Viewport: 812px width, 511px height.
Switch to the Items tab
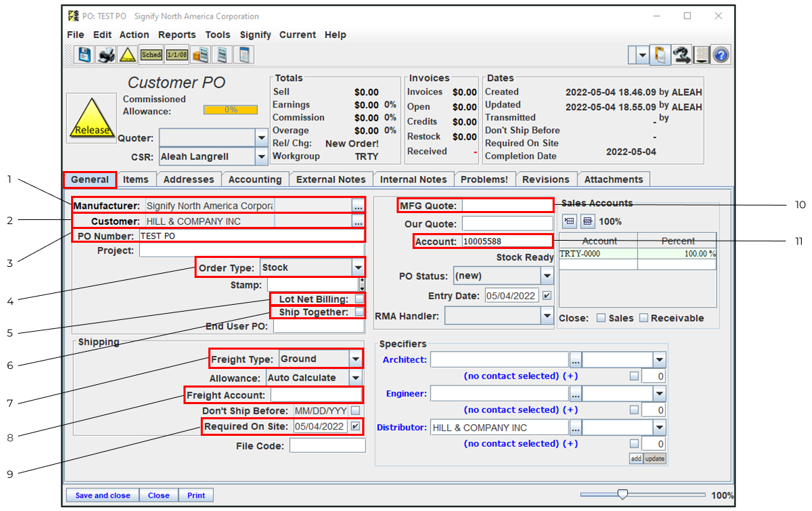[136, 180]
